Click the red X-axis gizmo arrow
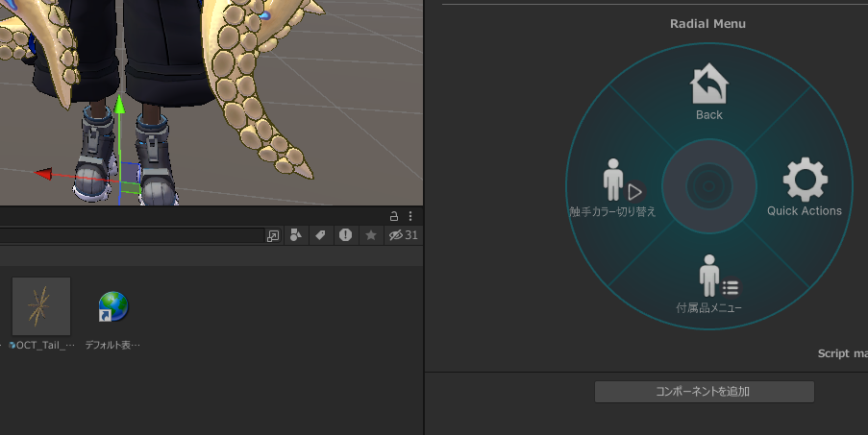Image resolution: width=868 pixels, height=435 pixels. (x=43, y=174)
